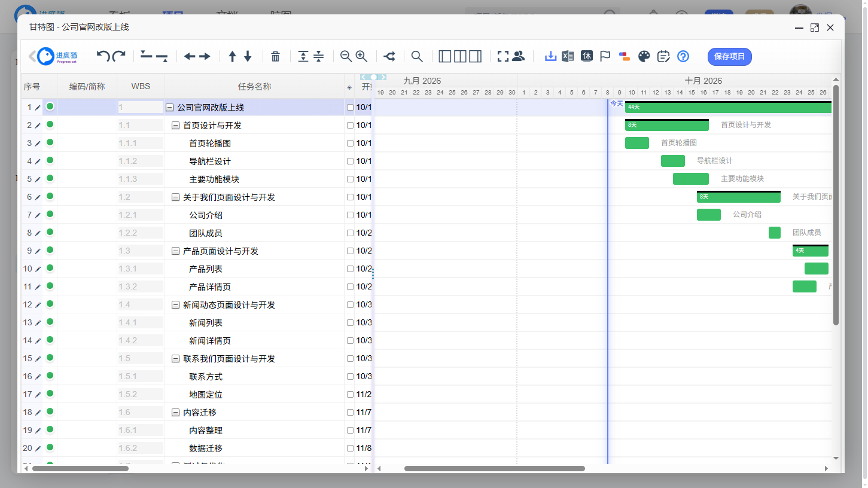Toggle fullscreen mode icon

click(503, 56)
